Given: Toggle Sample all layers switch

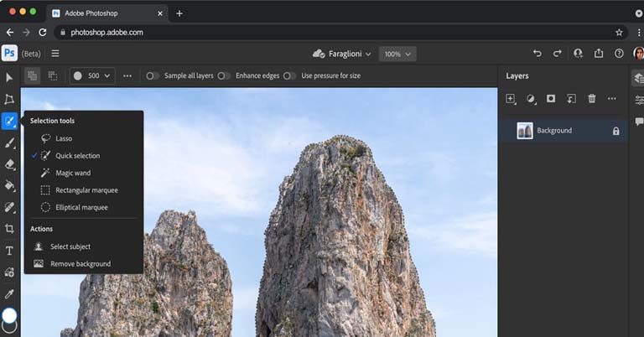Looking at the screenshot, I should point(153,75).
